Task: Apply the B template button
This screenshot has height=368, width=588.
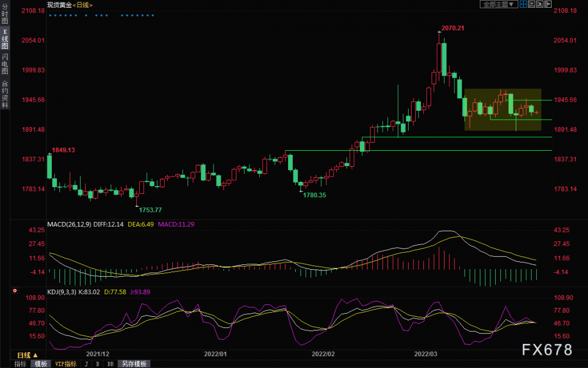Action: [98, 364]
